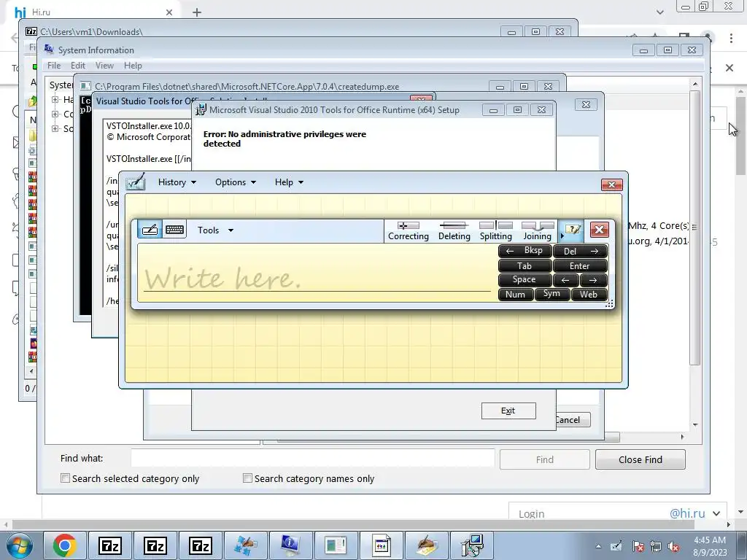Open the installer setup taskbar icon

tap(472, 545)
